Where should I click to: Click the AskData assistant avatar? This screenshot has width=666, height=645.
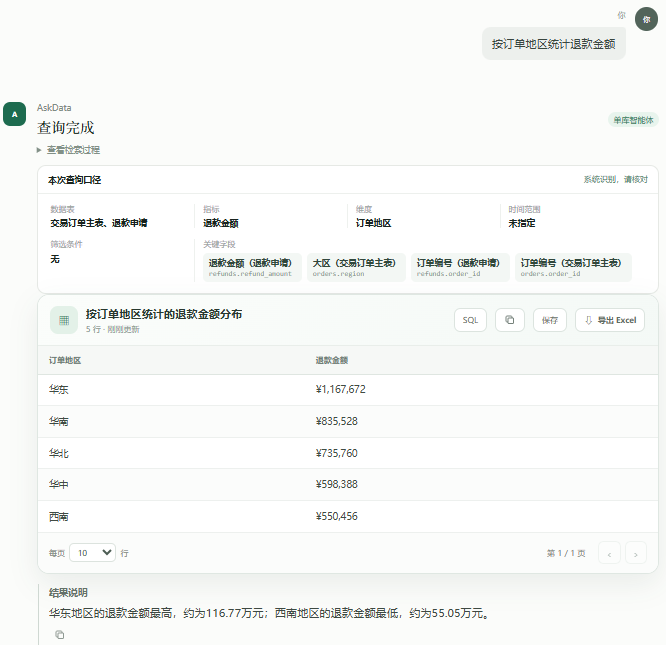point(14,114)
